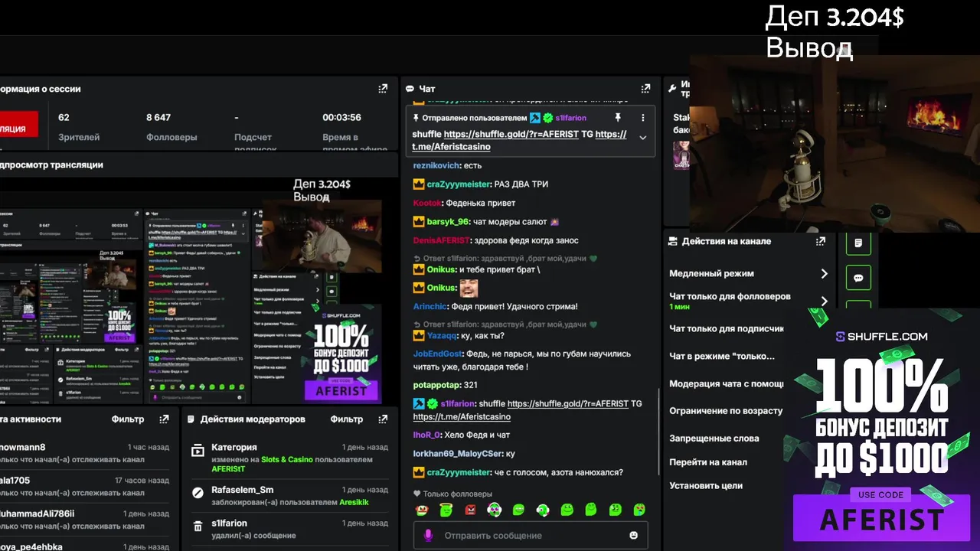Click the 8 647 Фолловеры stat
The image size is (980, 551).
pos(171,127)
